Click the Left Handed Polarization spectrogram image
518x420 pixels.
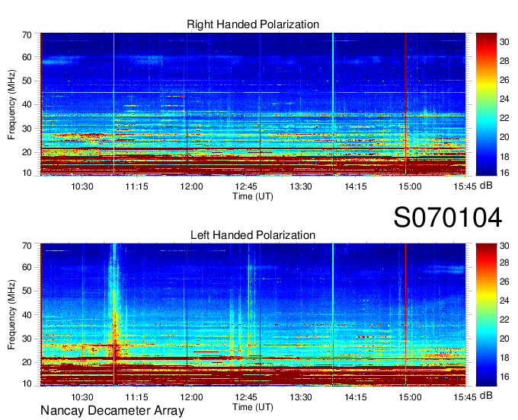click(253, 315)
